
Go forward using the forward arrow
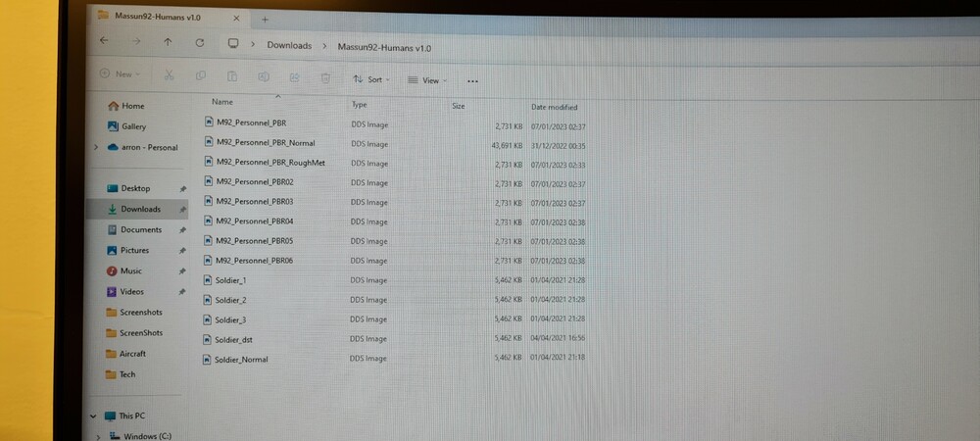(x=136, y=41)
